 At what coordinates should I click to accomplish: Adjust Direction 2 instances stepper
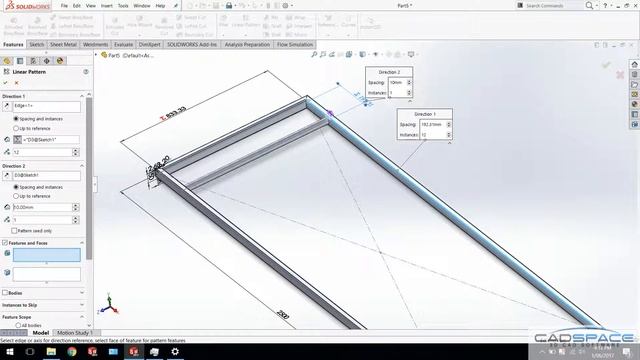(76, 220)
